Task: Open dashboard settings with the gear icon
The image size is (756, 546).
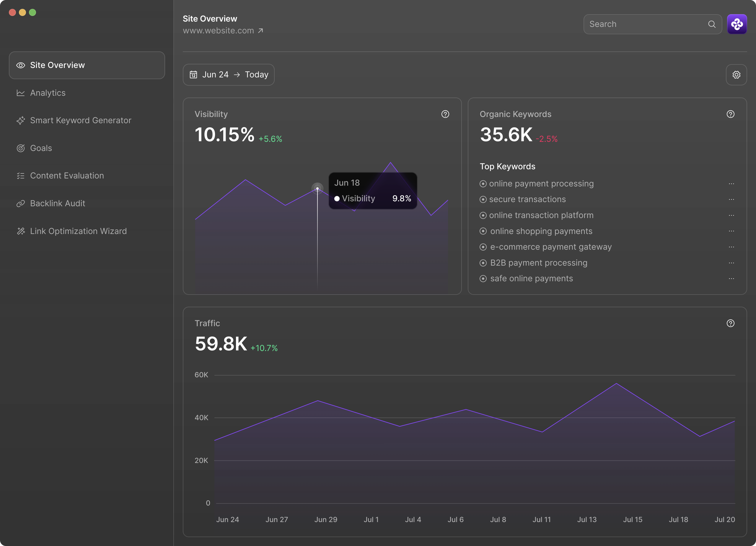Action: [737, 75]
